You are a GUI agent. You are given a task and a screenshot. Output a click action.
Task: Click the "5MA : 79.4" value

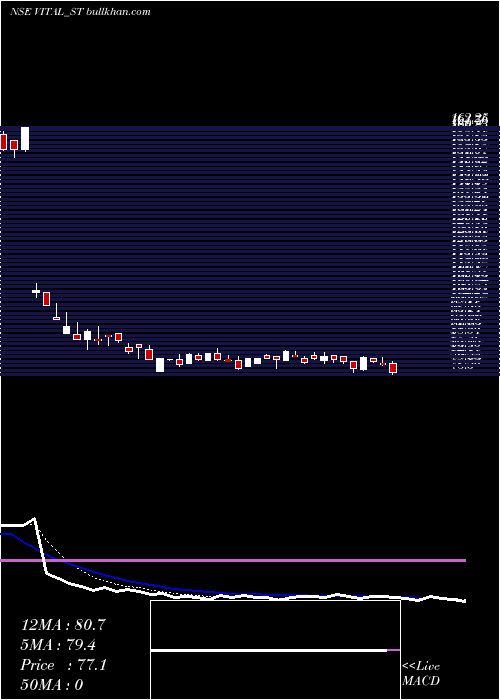[58, 645]
